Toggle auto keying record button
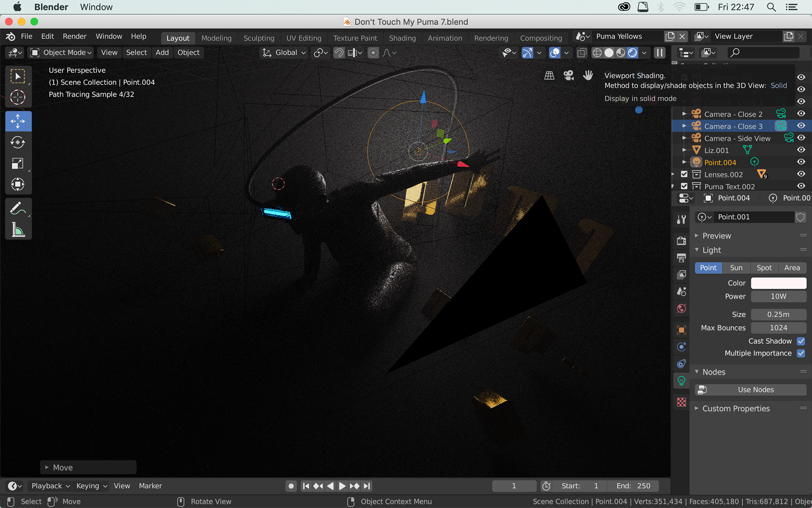The width and height of the screenshot is (812, 508). tap(291, 486)
